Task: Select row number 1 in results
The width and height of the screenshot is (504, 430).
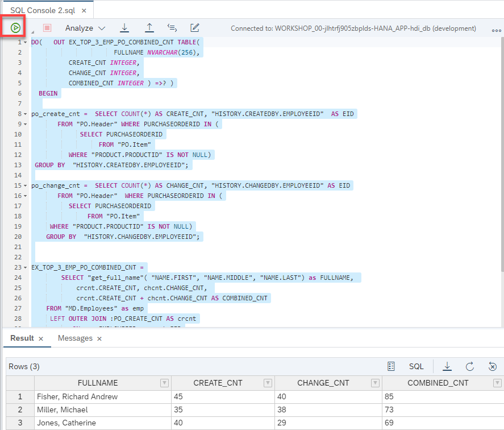Action: [20, 396]
